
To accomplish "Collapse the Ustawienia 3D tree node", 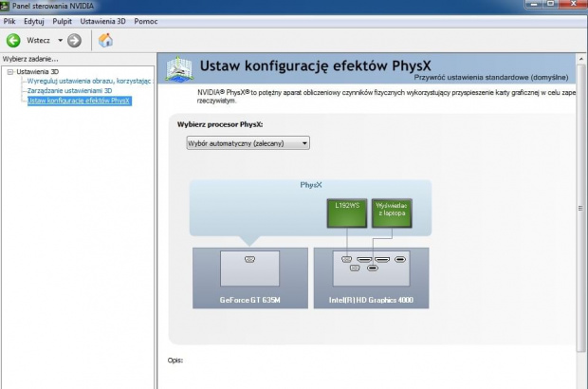I will coord(10,72).
